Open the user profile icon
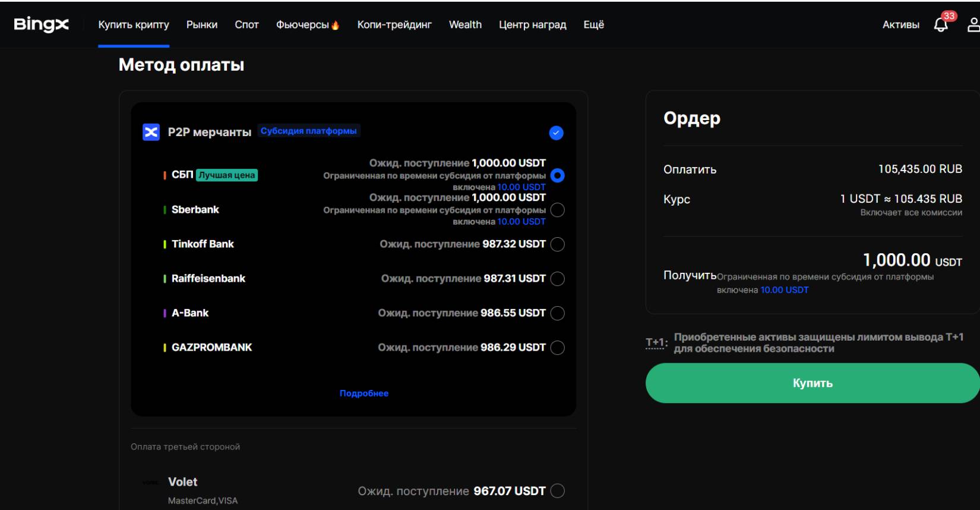The image size is (980, 510). (973, 24)
